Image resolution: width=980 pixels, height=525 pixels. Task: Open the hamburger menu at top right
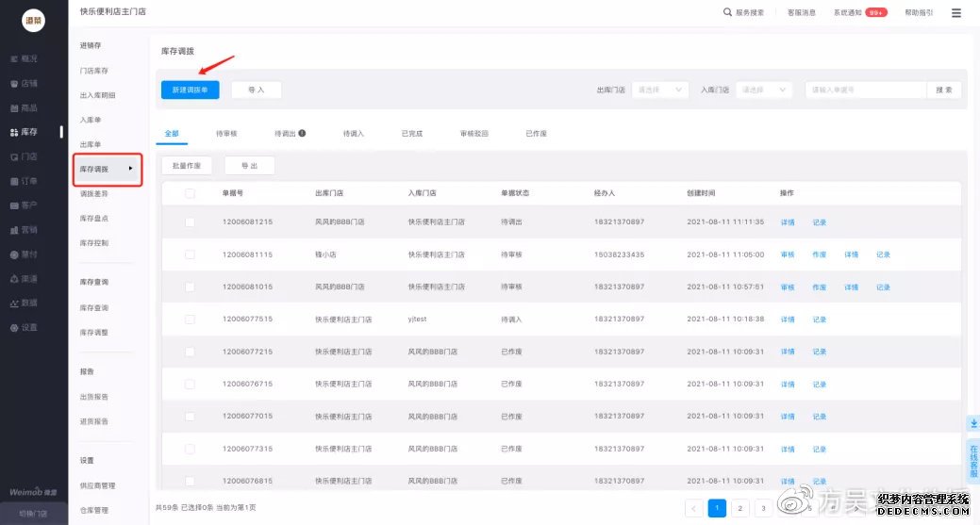point(956,12)
